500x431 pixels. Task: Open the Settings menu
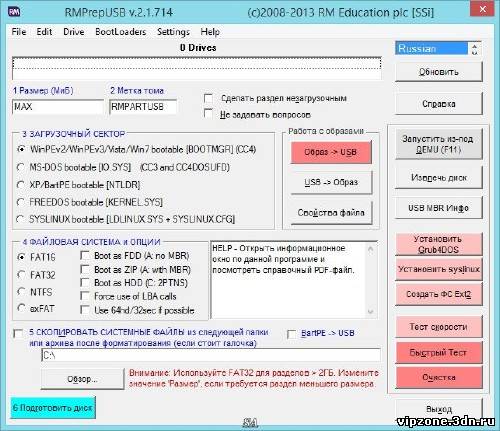(173, 32)
